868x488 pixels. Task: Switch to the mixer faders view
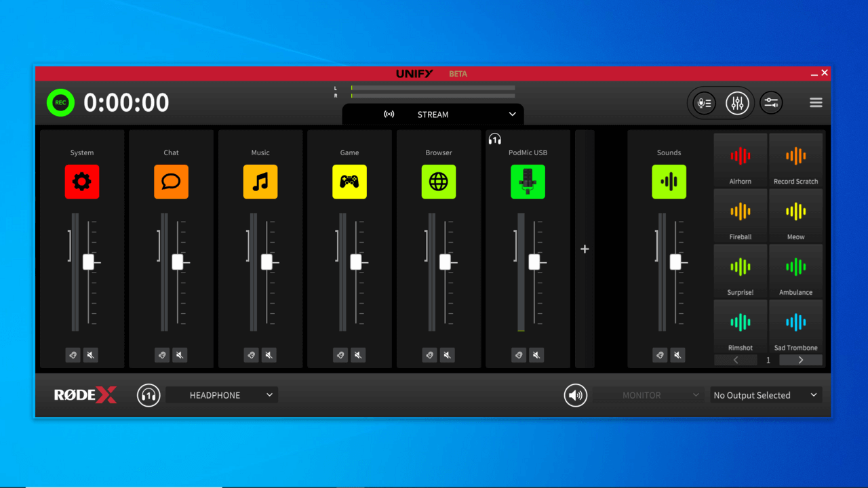click(736, 103)
